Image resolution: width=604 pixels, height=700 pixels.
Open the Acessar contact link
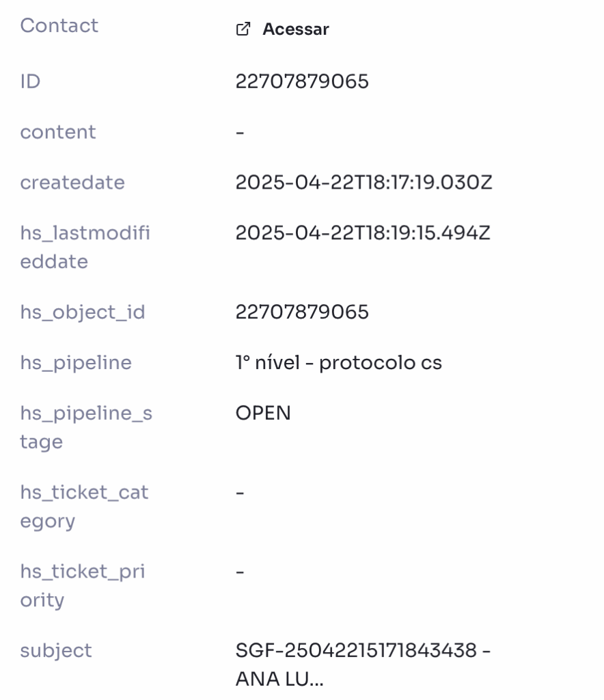(296, 29)
